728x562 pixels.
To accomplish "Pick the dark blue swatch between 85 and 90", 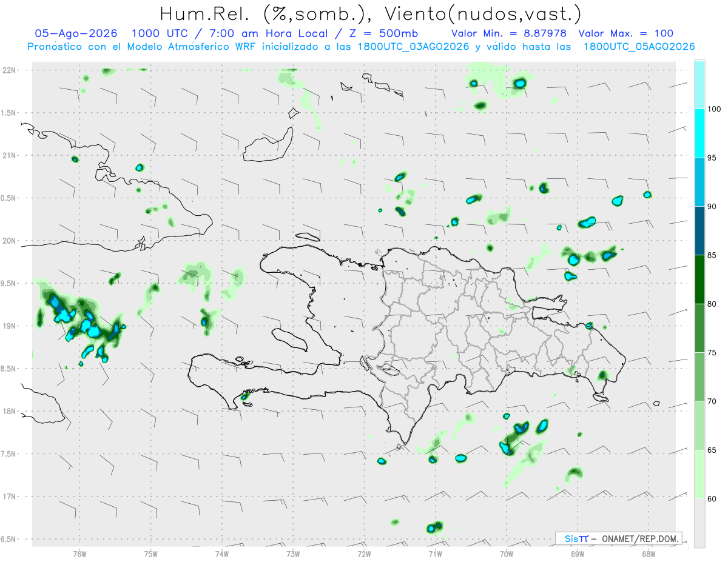I will pyautogui.click(x=699, y=230).
